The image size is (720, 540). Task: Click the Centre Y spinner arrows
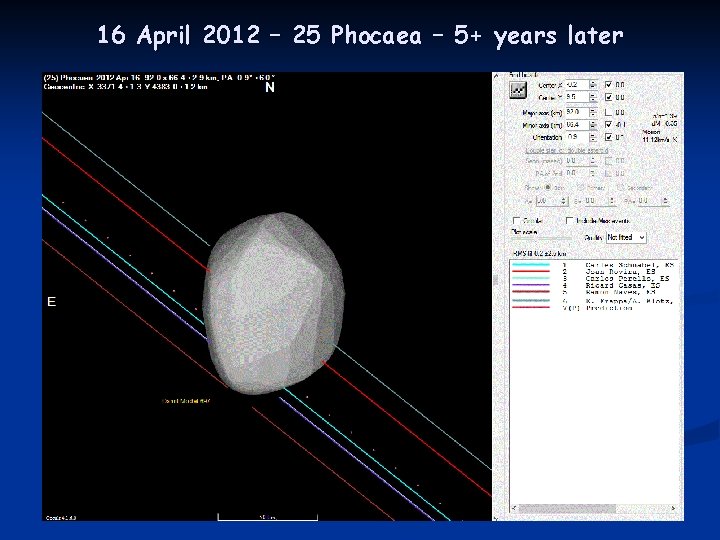[x=593, y=97]
